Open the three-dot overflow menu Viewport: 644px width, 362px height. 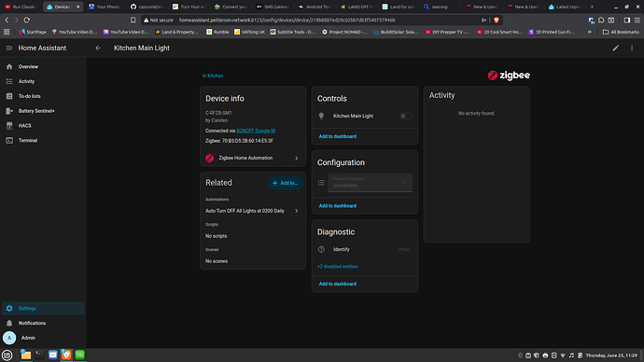click(x=632, y=48)
